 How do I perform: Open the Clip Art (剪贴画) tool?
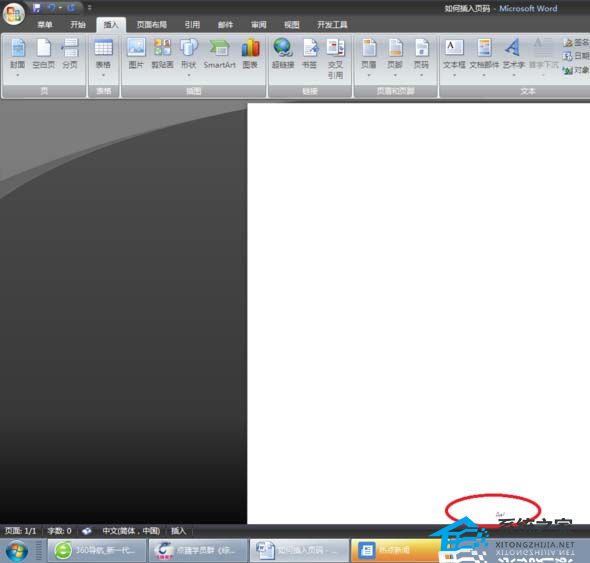tap(163, 48)
